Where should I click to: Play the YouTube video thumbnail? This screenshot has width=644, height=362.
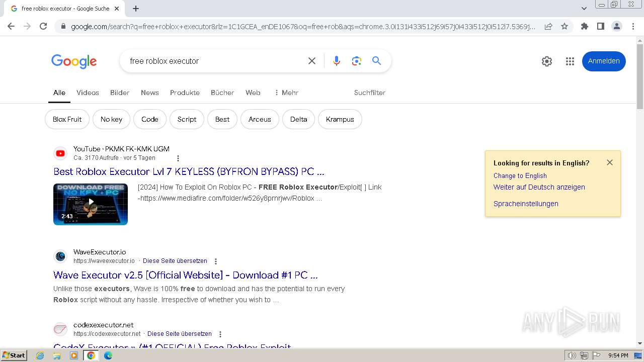point(91,204)
